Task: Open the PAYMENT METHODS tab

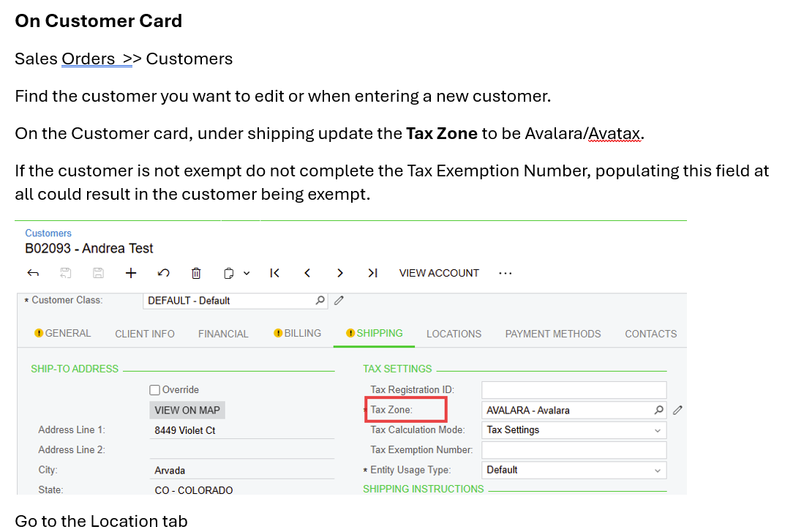Action: [553, 334]
